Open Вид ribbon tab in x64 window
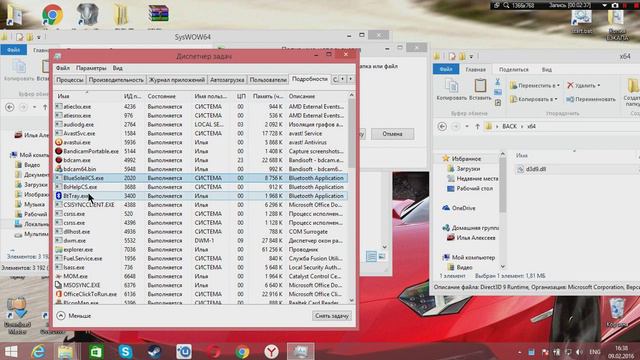The width and height of the screenshot is (640, 360). (x=547, y=69)
